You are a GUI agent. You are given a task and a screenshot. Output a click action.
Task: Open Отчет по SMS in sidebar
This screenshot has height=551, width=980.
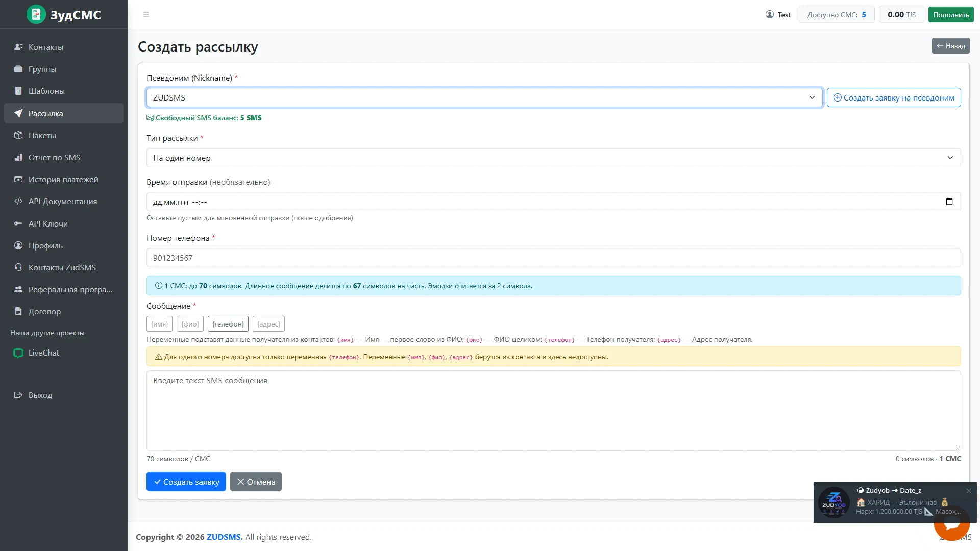pyautogui.click(x=64, y=157)
